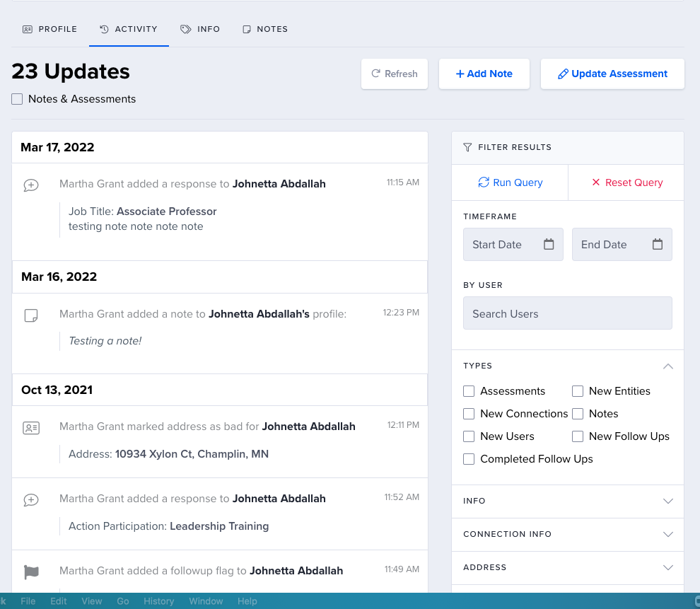Viewport: 700px width, 609px height.
Task: Click the refresh arrow icon on Refresh button
Action: 376,74
